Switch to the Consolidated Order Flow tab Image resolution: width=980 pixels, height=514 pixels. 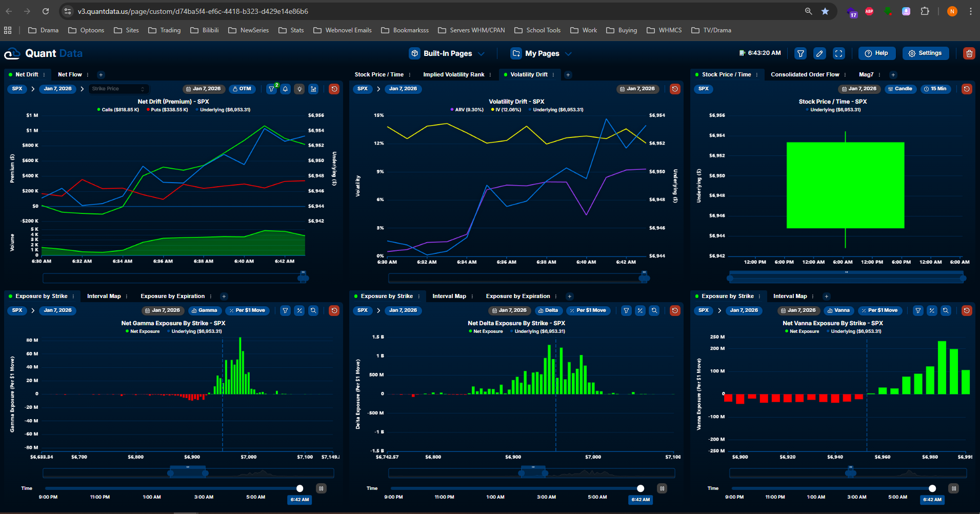click(x=805, y=74)
